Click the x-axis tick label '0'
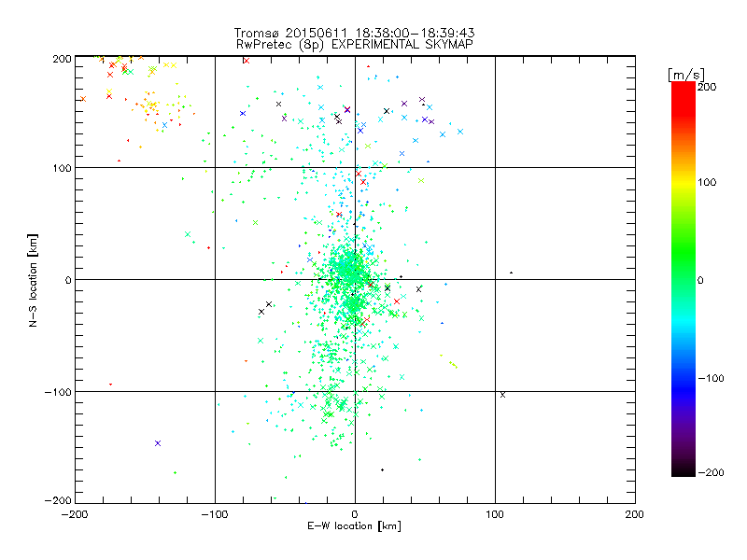Viewport: 747px width, 560px height. (x=355, y=514)
